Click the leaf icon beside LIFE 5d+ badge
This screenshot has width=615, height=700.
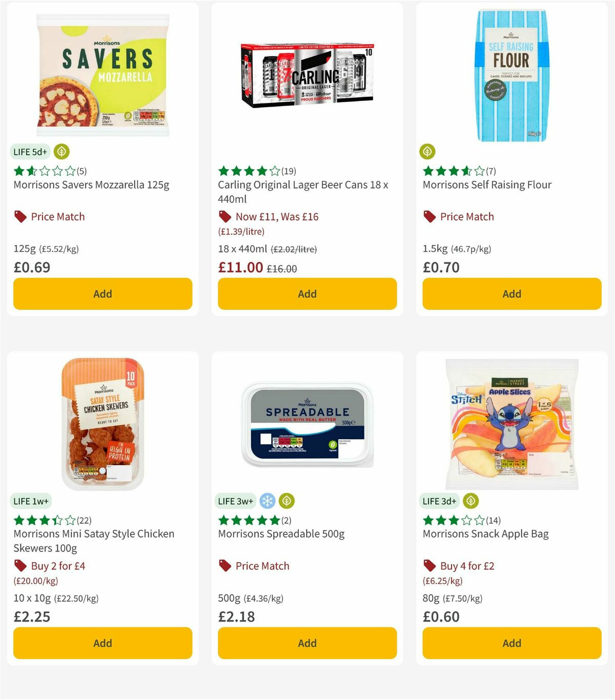(x=61, y=152)
